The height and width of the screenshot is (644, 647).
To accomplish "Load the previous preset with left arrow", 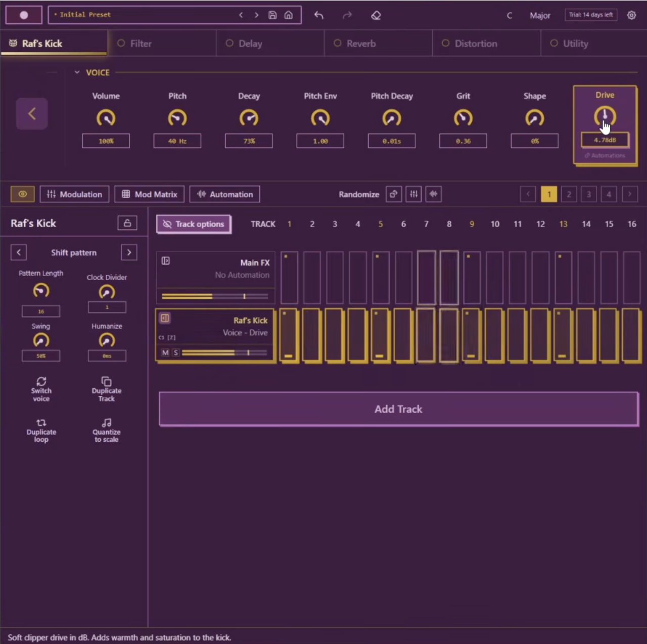I will click(x=241, y=15).
